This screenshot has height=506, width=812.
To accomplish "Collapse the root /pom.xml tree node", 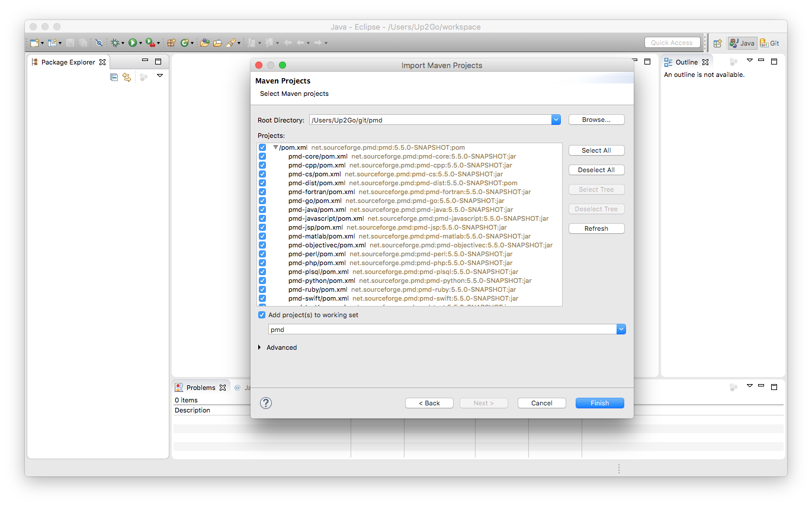I will [275, 147].
